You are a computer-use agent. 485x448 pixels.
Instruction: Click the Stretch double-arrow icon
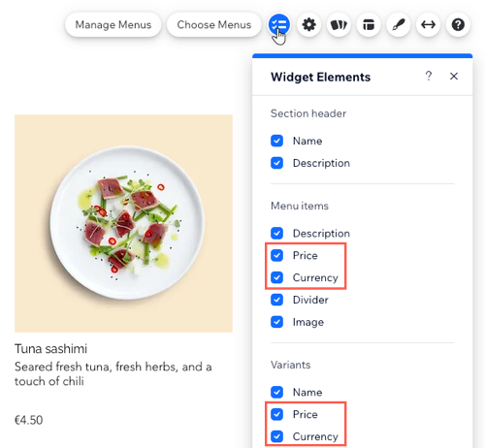(x=428, y=24)
